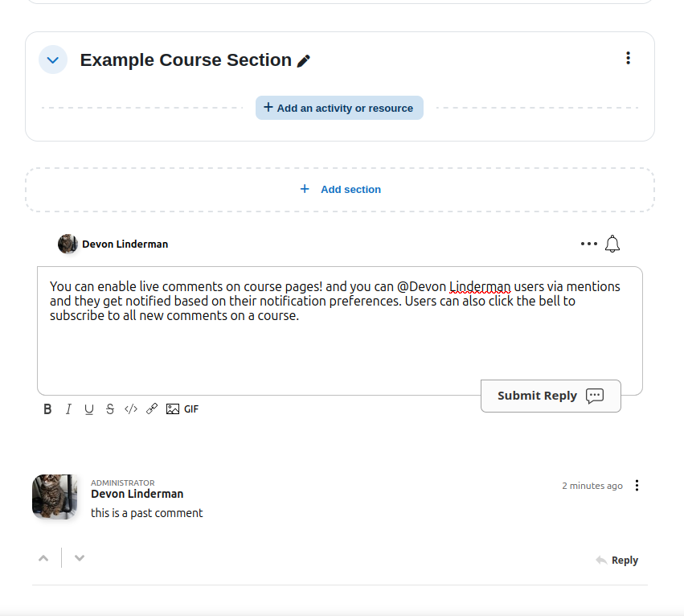Collapse the Example Course Section

click(x=52, y=60)
